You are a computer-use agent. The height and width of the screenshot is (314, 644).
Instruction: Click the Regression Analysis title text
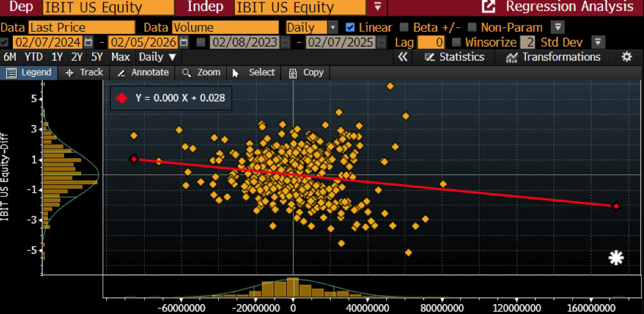pyautogui.click(x=570, y=6)
